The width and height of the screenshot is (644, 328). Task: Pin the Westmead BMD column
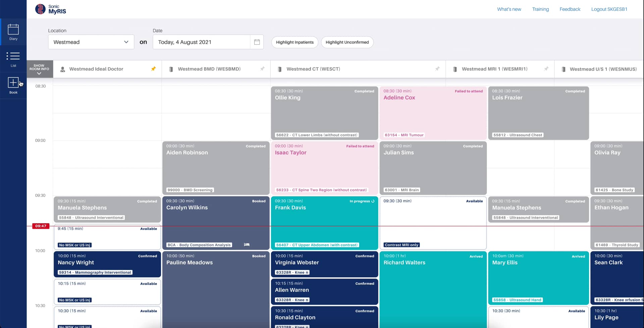click(262, 69)
